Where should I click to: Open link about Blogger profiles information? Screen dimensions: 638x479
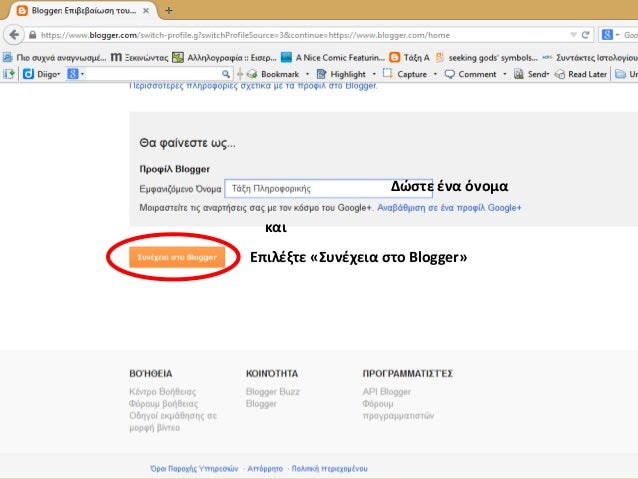[x=253, y=86]
